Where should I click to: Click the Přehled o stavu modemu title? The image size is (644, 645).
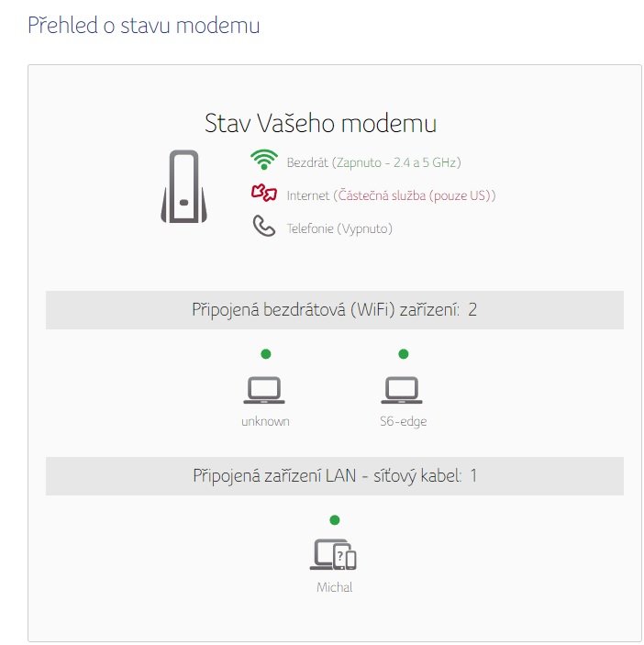coord(144,25)
